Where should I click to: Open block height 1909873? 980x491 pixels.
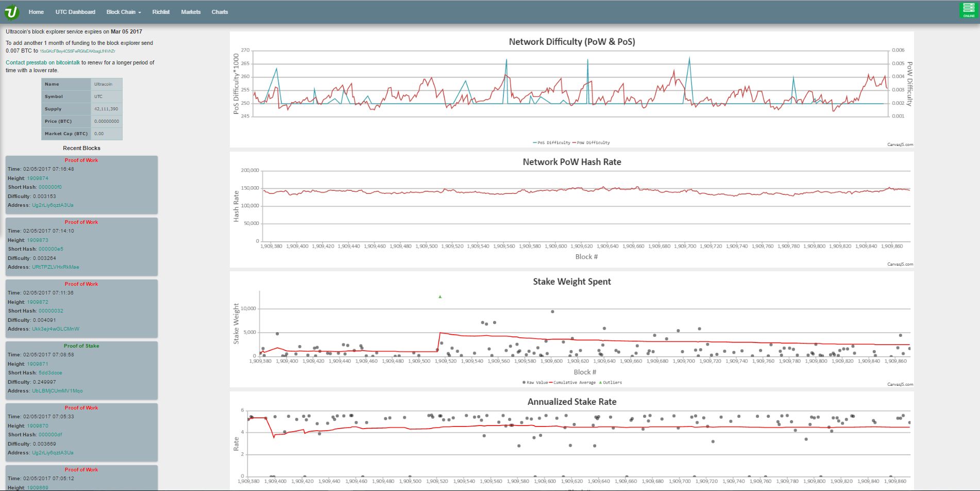(x=38, y=240)
